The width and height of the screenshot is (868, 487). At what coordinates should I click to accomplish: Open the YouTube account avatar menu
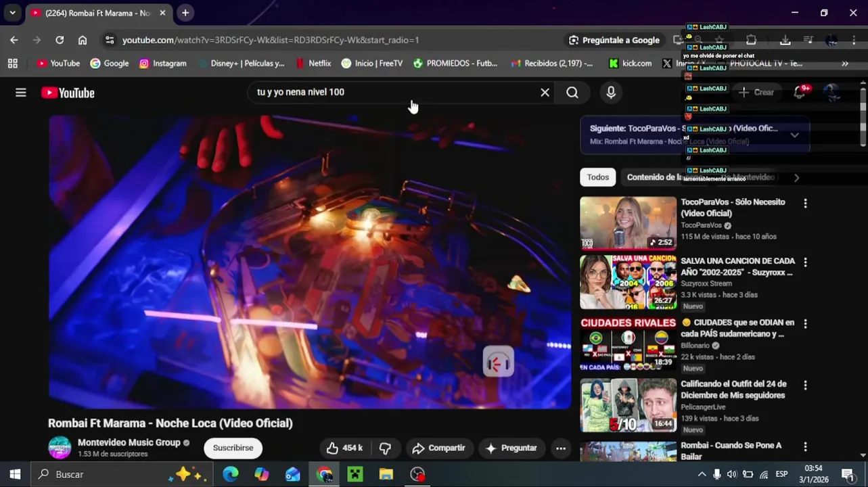tap(832, 93)
